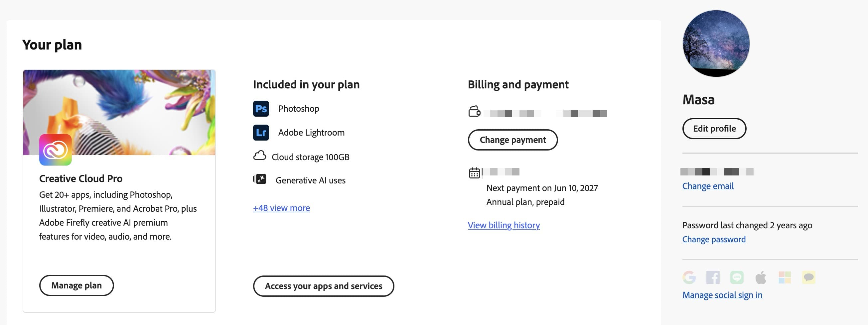This screenshot has width=868, height=325.
Task: Click the wallet payment method icon
Action: point(474,111)
